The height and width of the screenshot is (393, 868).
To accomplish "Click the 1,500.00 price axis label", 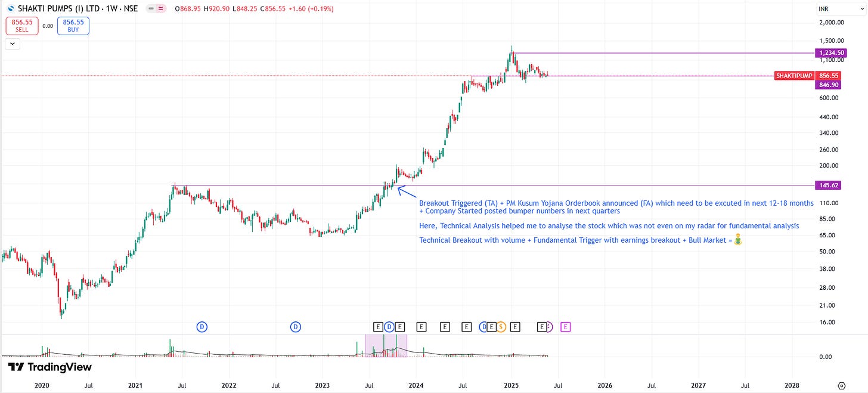I will click(x=832, y=41).
